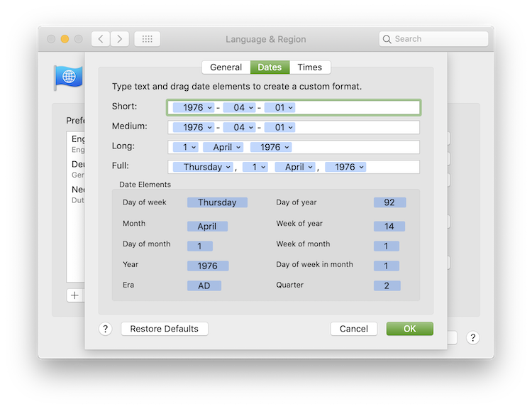Click the 'Week of year' label

[299, 224]
